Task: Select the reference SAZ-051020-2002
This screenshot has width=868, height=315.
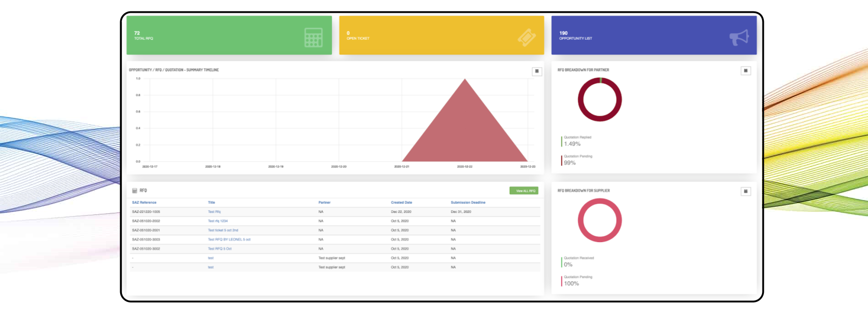Action: click(146, 221)
